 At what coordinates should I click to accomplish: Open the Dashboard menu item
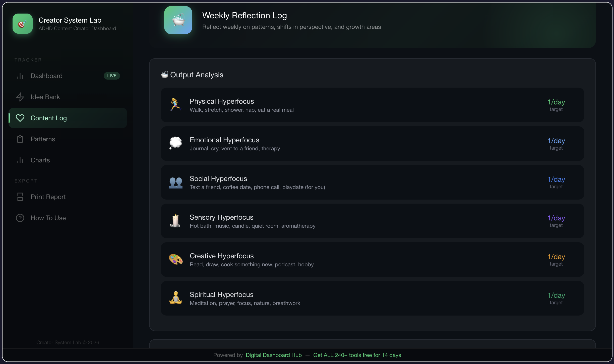68,76
